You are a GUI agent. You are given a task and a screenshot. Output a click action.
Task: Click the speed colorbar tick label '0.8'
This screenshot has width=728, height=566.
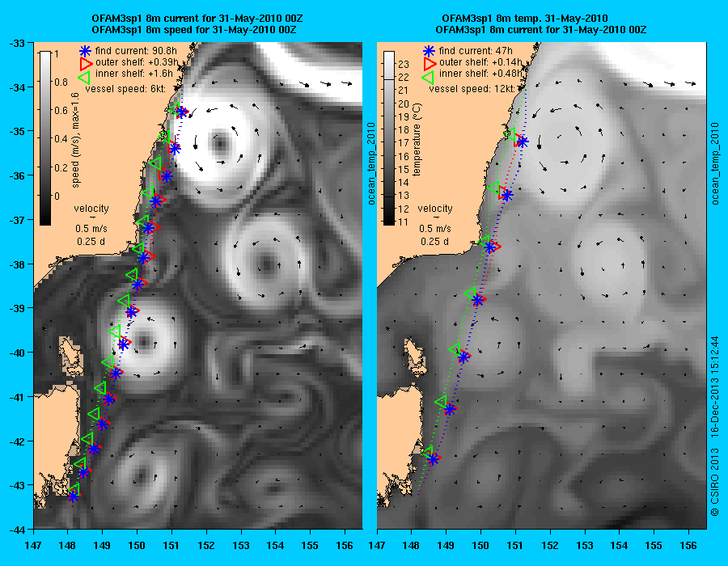pyautogui.click(x=61, y=82)
